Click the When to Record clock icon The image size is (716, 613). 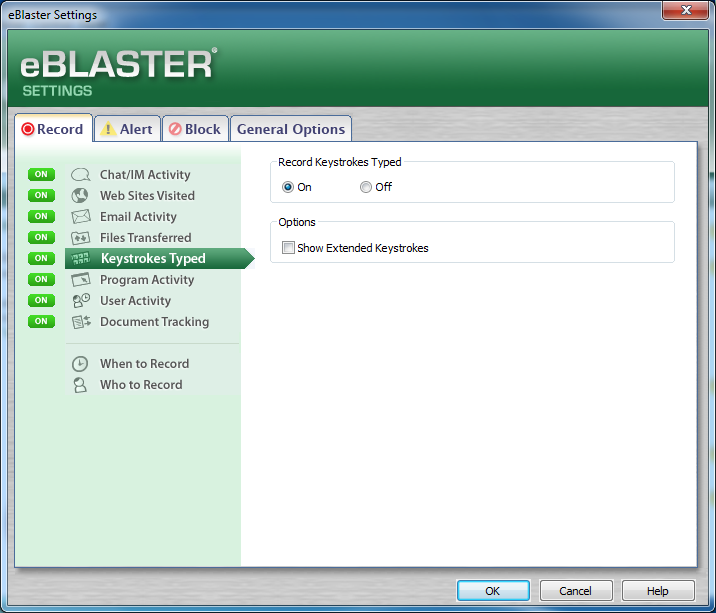pos(81,364)
